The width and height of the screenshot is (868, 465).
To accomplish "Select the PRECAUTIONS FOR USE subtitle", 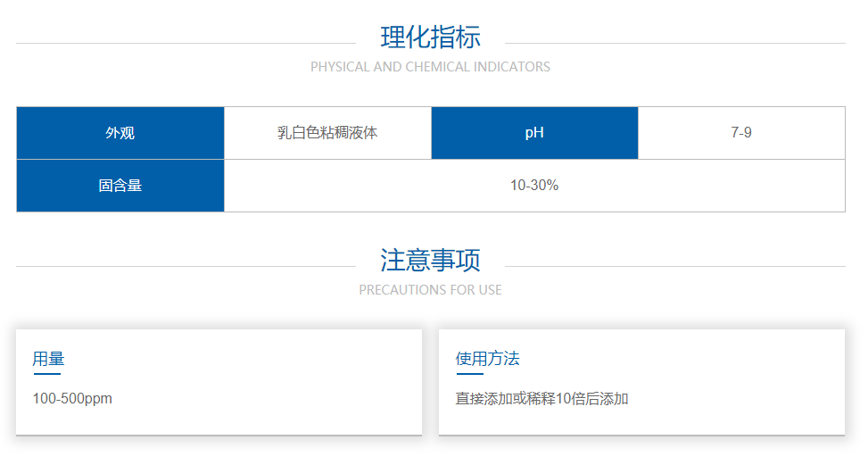I will pos(430,290).
